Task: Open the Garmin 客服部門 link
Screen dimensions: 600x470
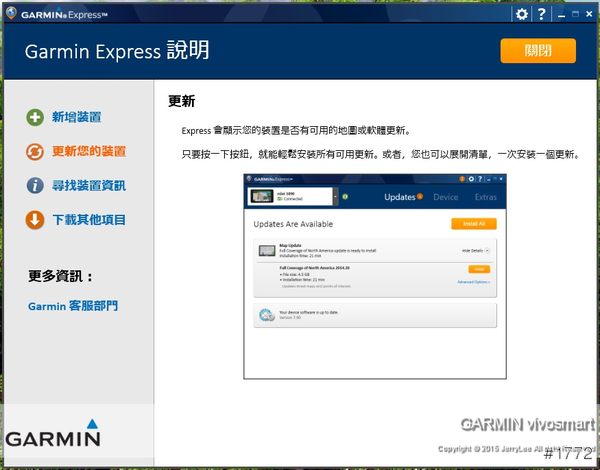Action: pyautogui.click(x=73, y=306)
